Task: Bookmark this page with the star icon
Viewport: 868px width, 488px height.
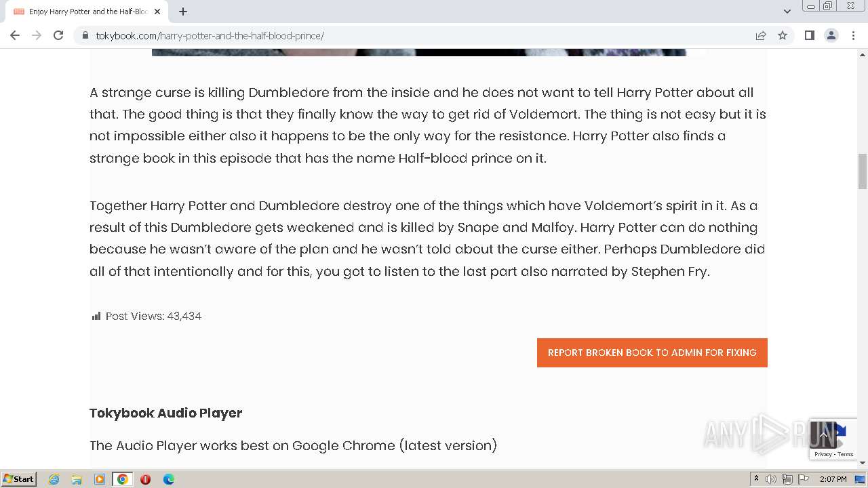Action: click(783, 35)
